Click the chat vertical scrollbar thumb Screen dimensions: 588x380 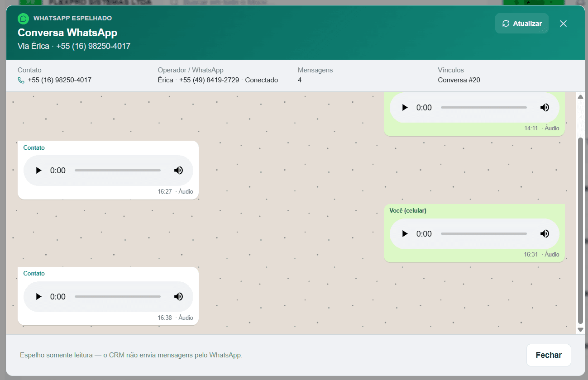point(581,230)
